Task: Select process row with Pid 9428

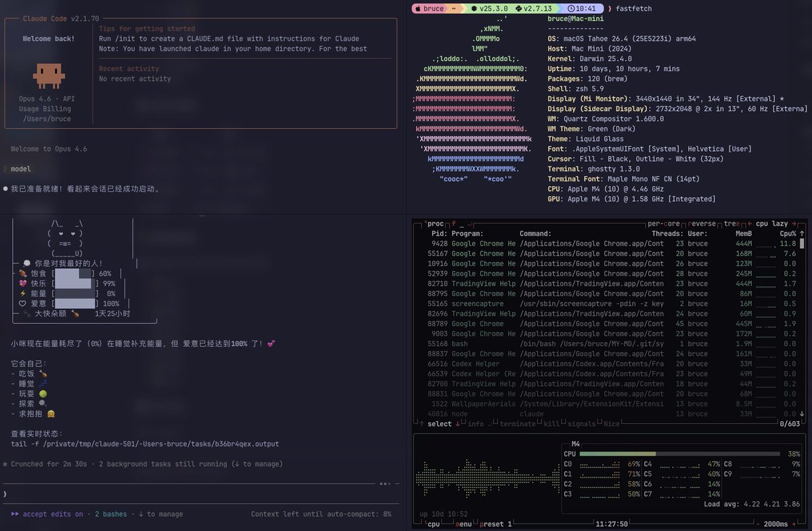Action: pos(607,244)
